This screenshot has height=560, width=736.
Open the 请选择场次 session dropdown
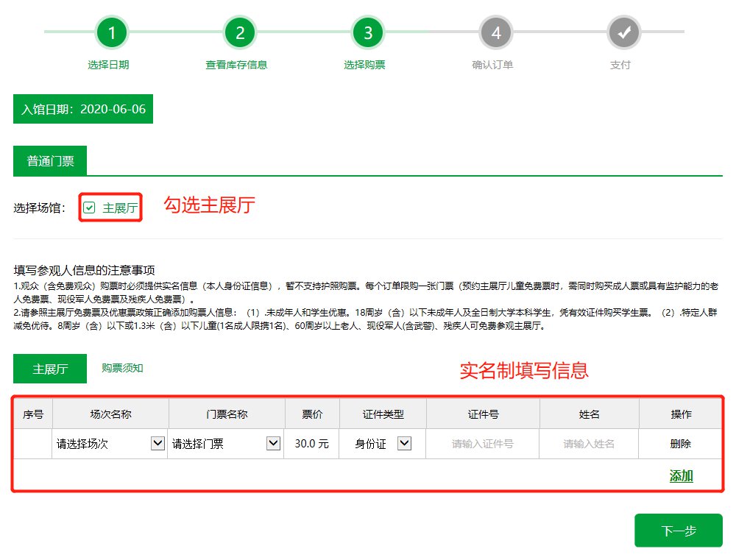click(x=110, y=444)
